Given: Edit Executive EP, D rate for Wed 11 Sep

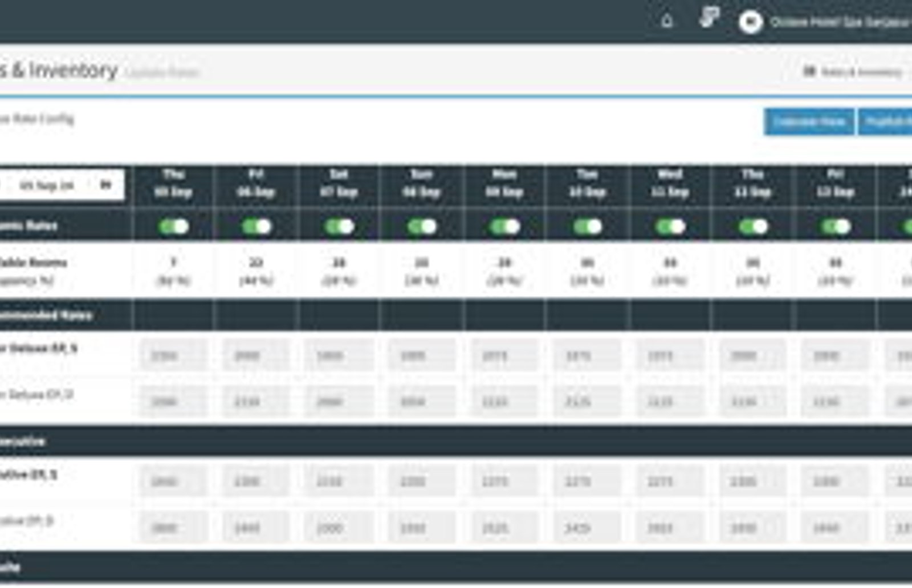Looking at the screenshot, I should pos(670,528).
